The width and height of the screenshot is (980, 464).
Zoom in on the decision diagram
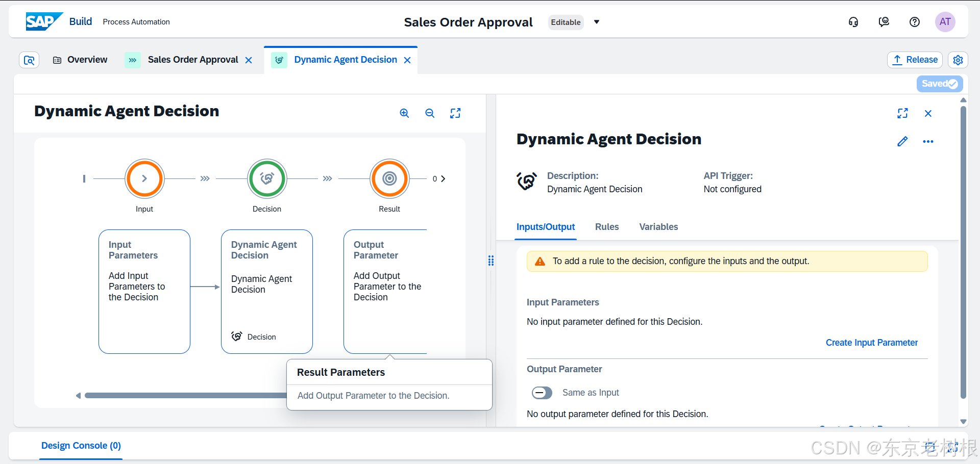point(404,113)
